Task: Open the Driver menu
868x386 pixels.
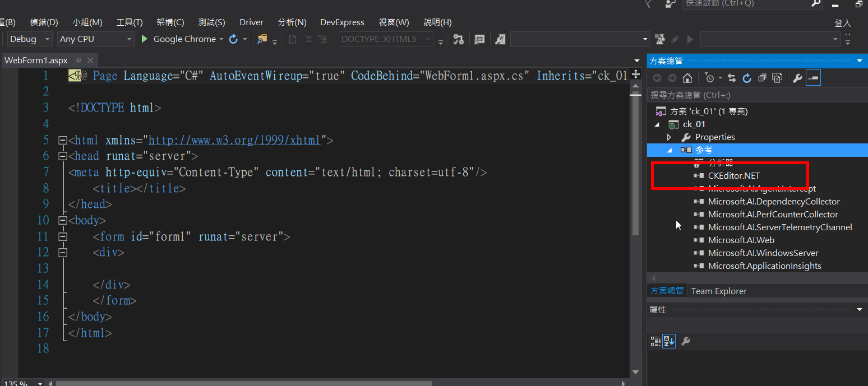Action: tap(251, 22)
